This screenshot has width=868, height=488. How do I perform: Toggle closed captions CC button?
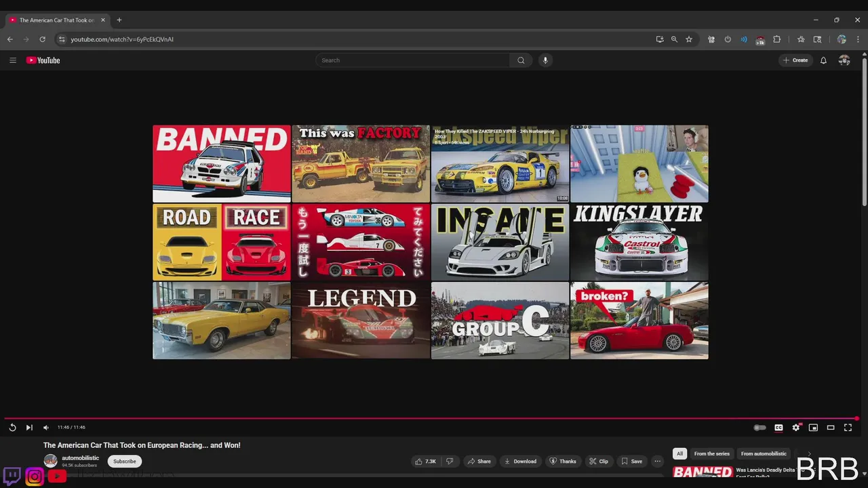click(x=778, y=428)
